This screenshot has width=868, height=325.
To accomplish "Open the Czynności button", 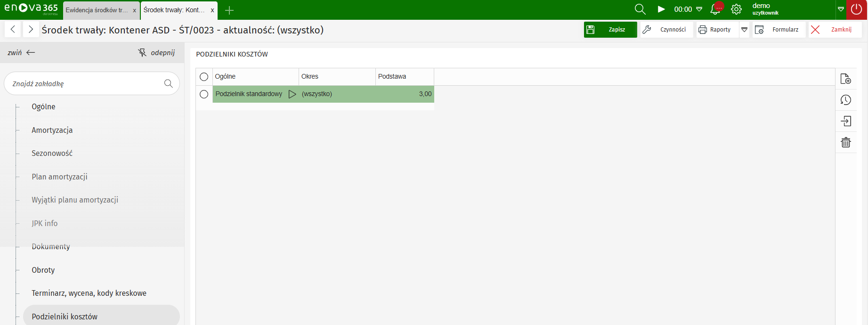I will click(666, 30).
